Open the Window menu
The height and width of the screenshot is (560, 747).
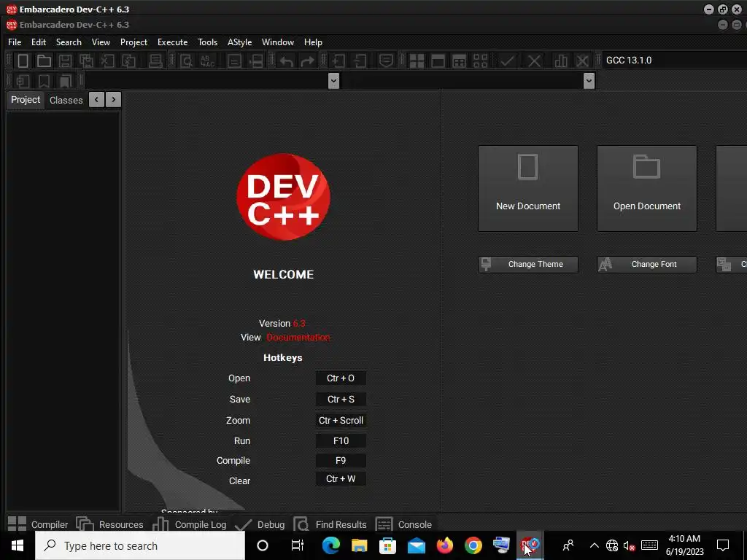(278, 42)
